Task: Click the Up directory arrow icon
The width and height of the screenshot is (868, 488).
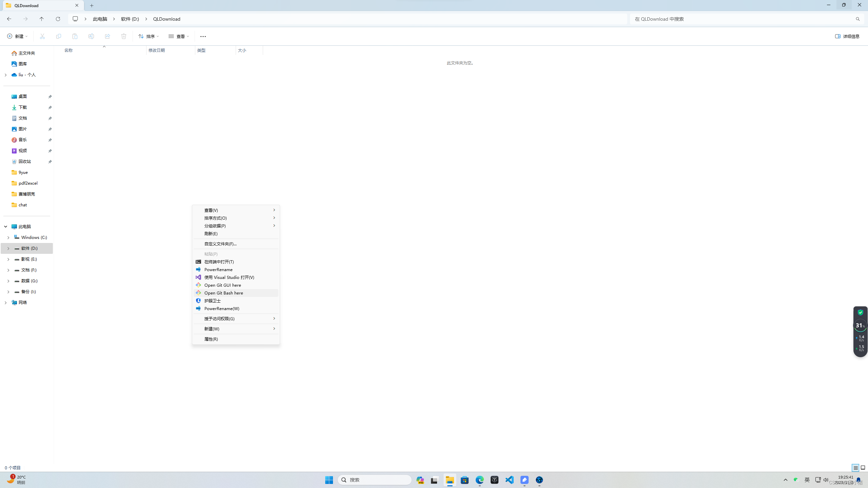Action: tap(42, 19)
